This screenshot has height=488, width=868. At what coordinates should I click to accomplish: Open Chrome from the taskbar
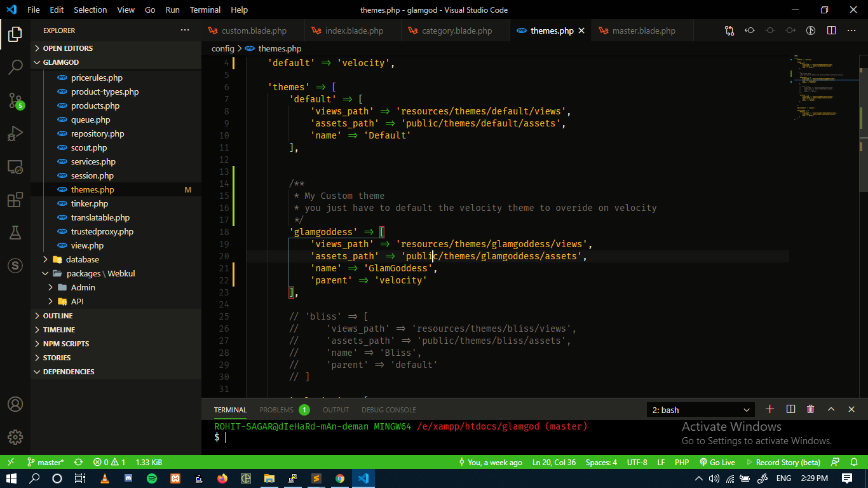340,478
